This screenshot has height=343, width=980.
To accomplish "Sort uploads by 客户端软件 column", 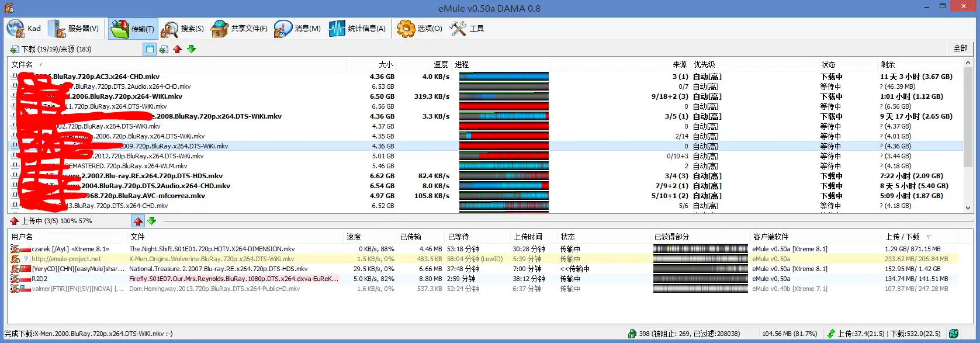I will pyautogui.click(x=816, y=237).
